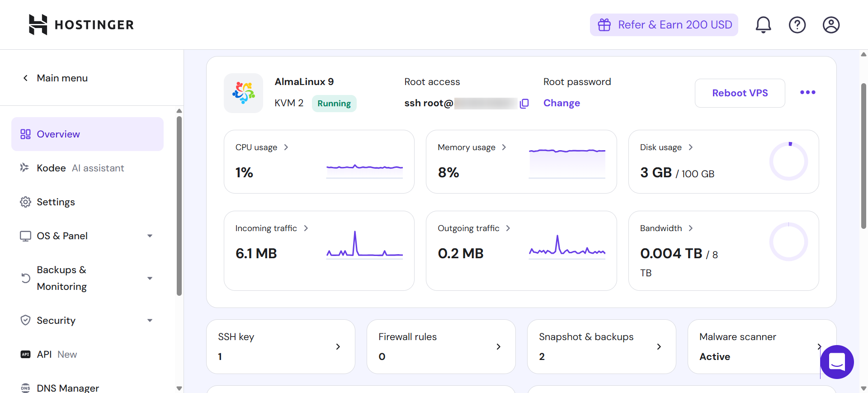Expand Backups & Monitoring dropdown arrow
This screenshot has width=868, height=393.
pos(150,278)
